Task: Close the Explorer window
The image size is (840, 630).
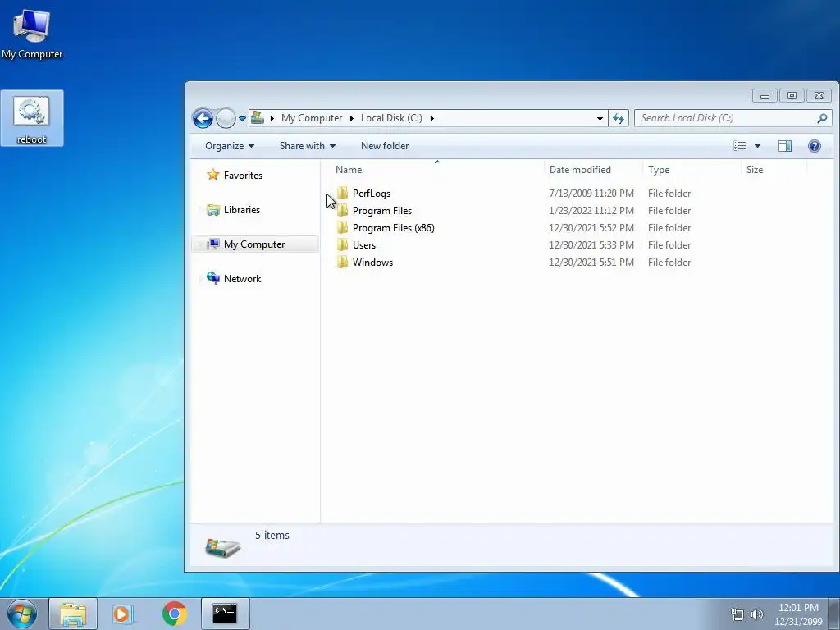Action: [819, 96]
